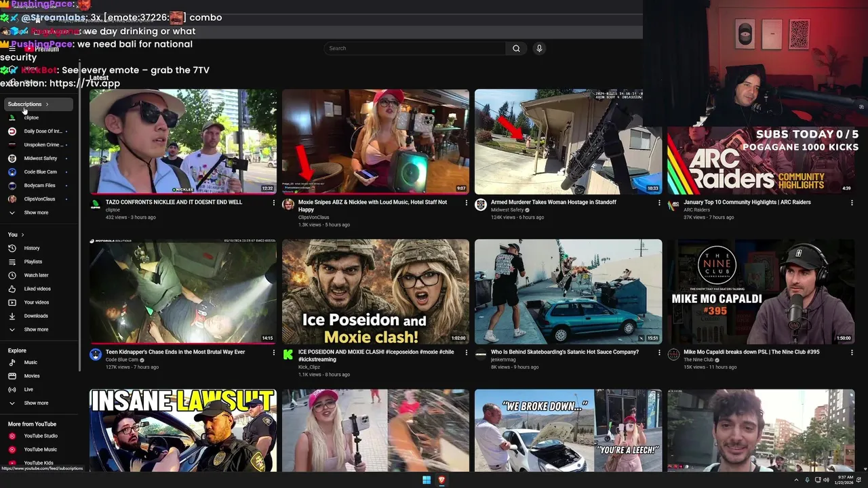
Task: Open Brave browser on taskbar
Action: [441, 480]
